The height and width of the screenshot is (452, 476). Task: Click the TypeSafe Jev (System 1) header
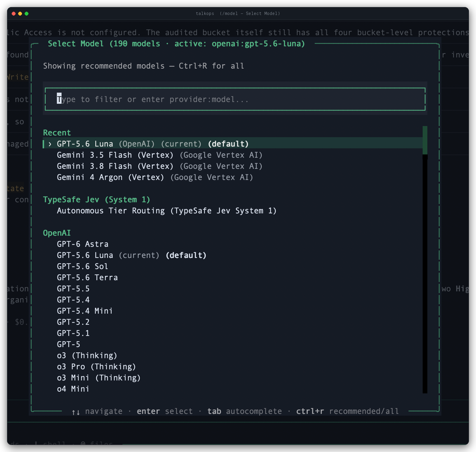tap(96, 200)
